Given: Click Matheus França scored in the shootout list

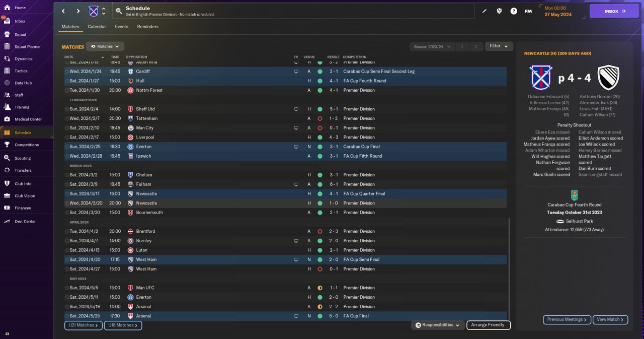Looking at the screenshot, I should coord(546,144).
